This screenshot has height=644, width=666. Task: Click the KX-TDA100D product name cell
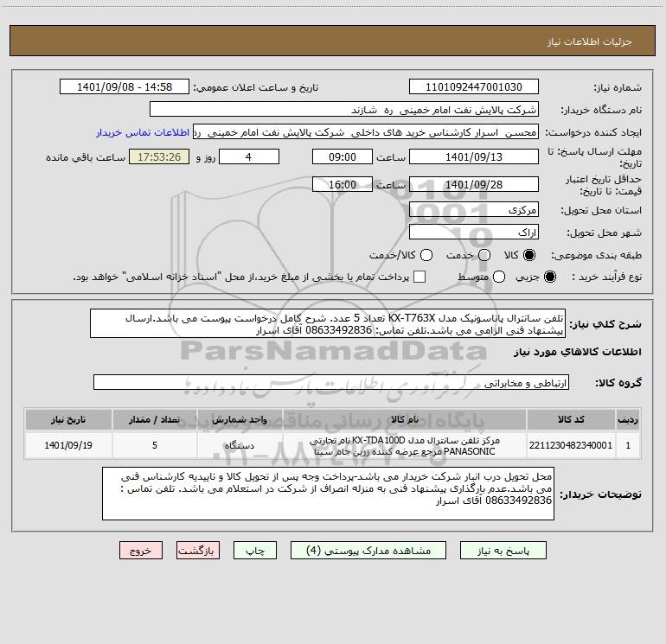tap(405, 446)
